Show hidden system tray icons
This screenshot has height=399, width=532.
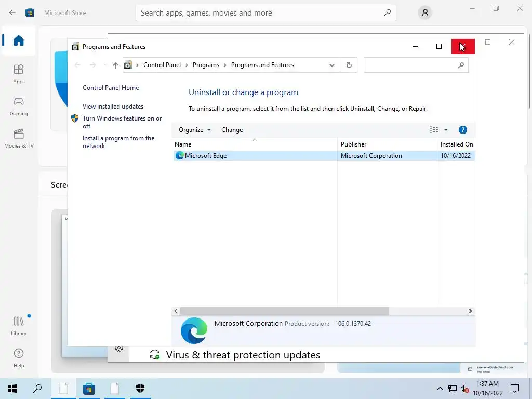(x=440, y=389)
